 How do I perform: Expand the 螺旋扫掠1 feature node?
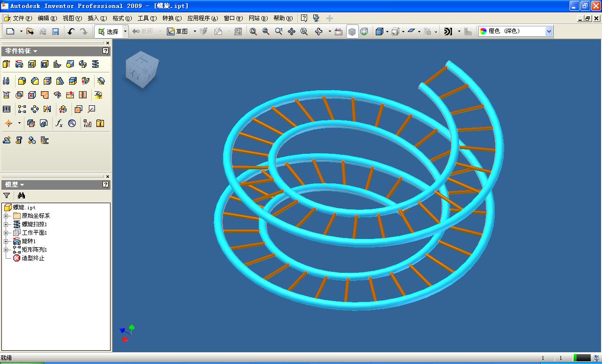6,224
